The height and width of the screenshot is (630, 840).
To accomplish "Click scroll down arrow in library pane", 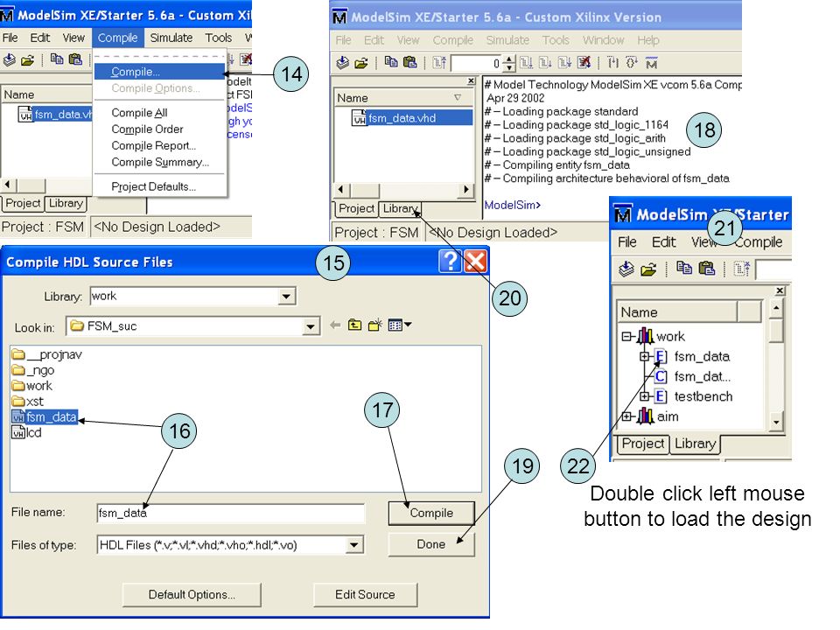I will point(776,423).
